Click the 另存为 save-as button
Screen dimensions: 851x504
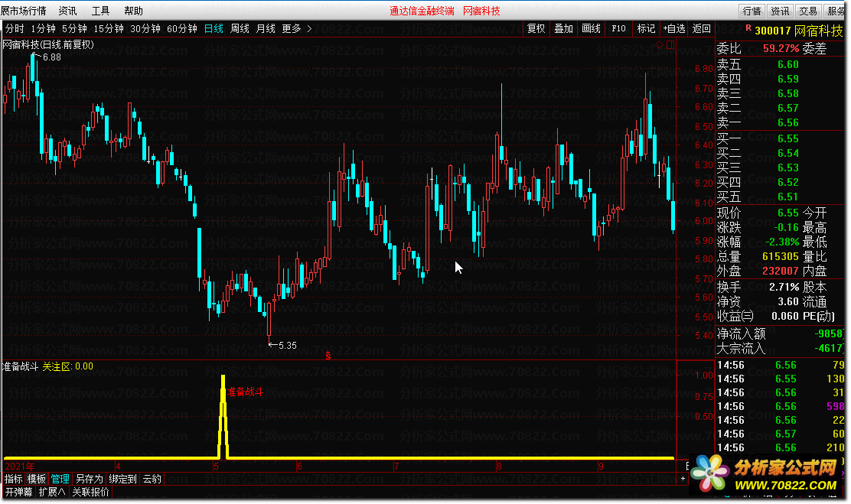coord(90,479)
